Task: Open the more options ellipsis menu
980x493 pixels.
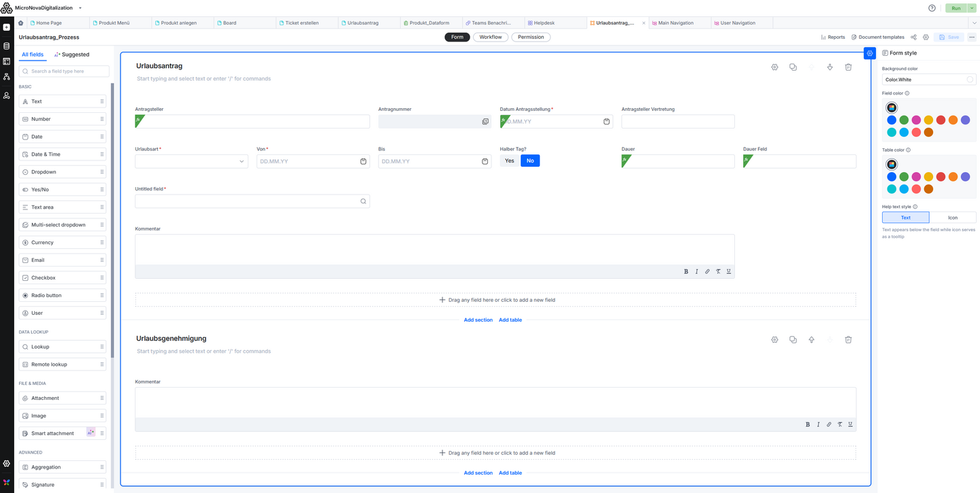Action: (972, 37)
